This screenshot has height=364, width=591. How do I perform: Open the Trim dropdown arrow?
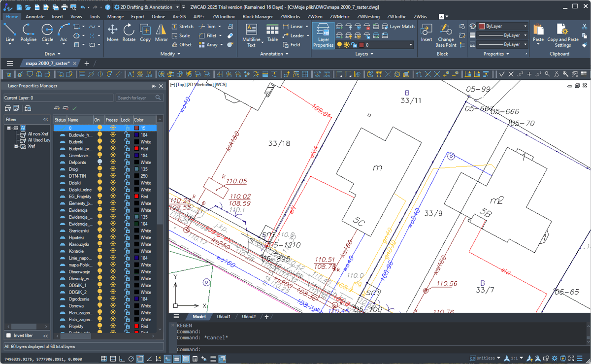219,27
